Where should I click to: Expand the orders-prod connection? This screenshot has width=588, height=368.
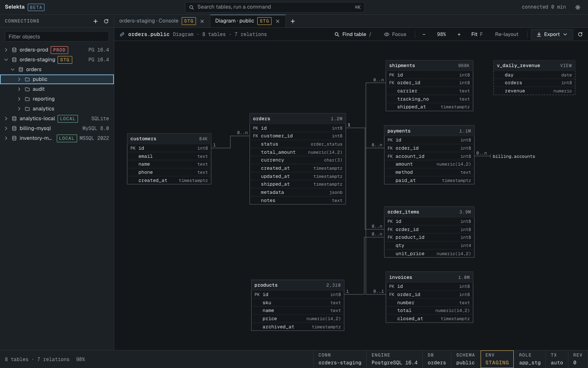pos(6,50)
